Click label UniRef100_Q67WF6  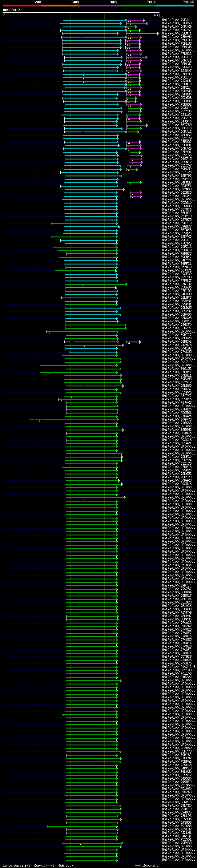coord(177,210)
